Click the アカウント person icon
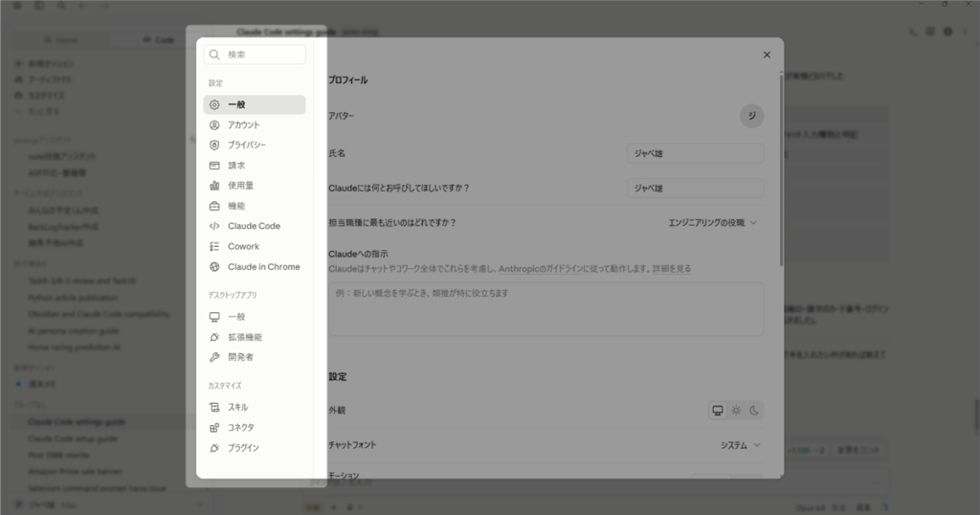Viewport: 980px width, 515px height. [214, 125]
